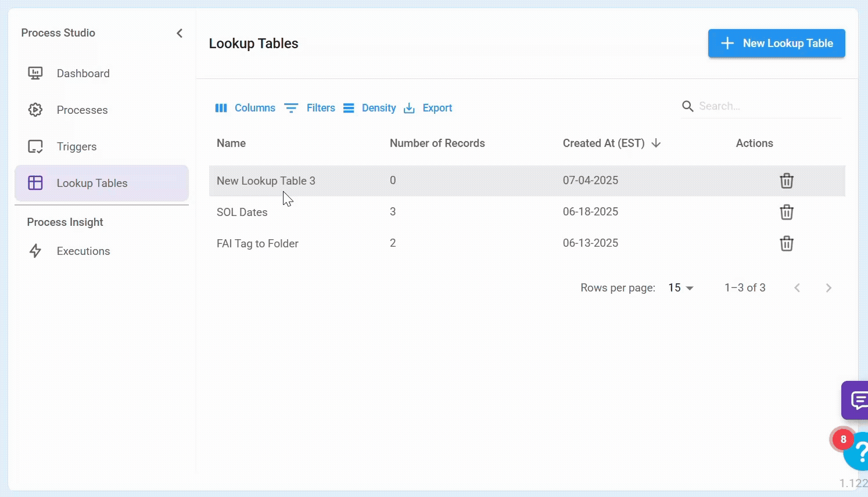
Task: Delete "SOL Dates" using its trash icon
Action: (x=787, y=212)
